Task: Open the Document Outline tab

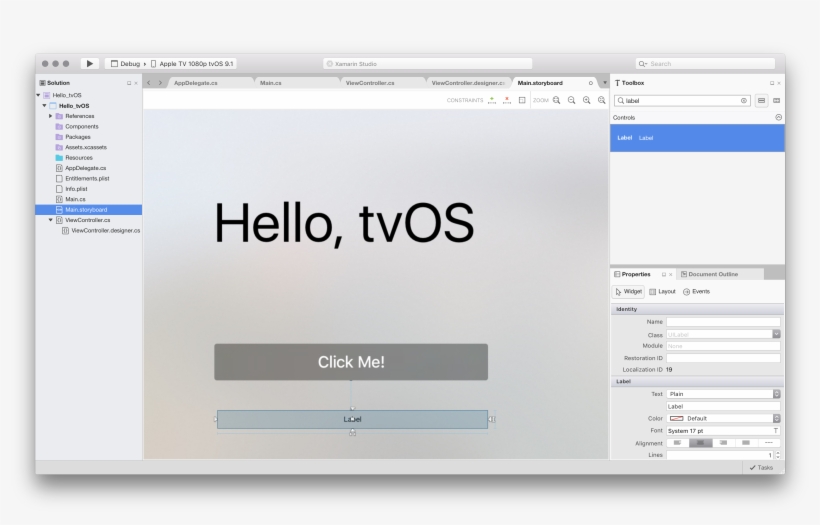Action: tap(714, 274)
